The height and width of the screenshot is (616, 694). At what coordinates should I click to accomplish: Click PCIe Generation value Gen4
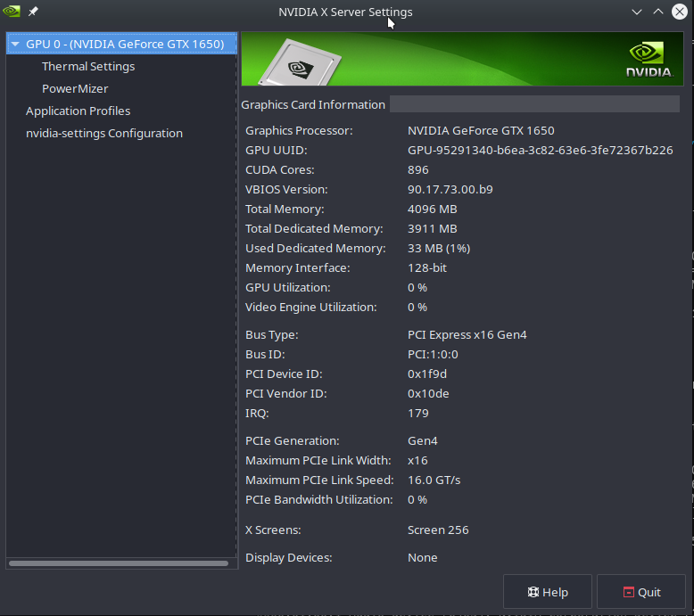click(422, 441)
